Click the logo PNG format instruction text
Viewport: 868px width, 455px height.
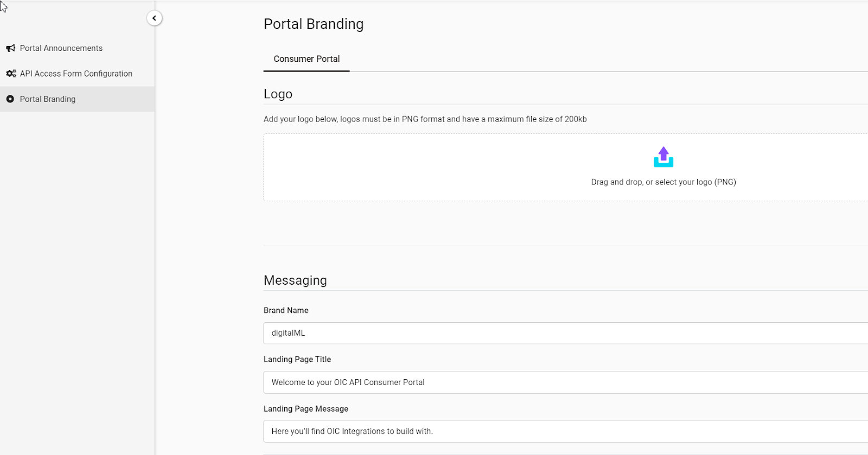[425, 119]
